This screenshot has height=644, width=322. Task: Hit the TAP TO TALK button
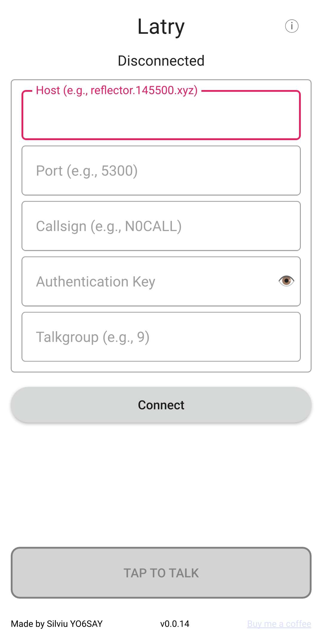tap(161, 572)
